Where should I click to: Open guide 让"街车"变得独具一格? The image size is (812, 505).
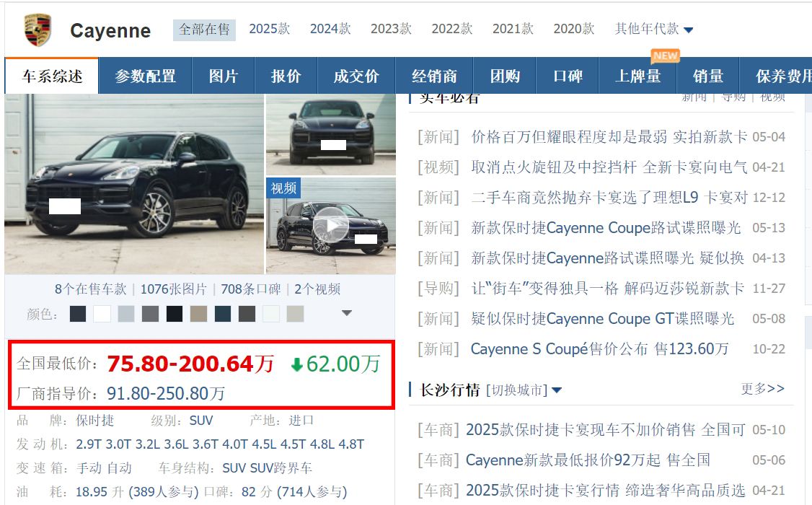click(607, 288)
